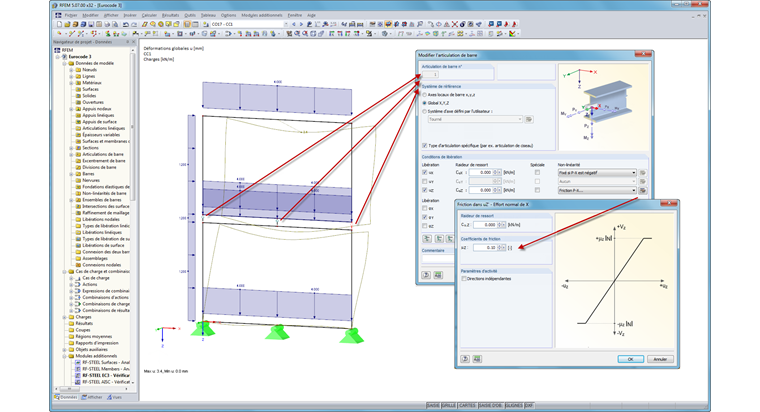Open the Modules additionnels menu
This screenshot has width=760, height=412.
coord(262,15)
